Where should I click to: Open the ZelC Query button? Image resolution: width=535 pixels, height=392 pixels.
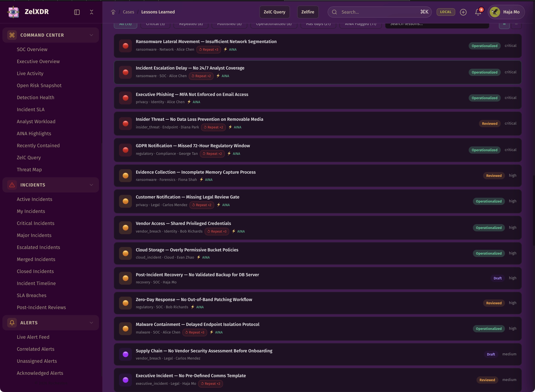coord(274,12)
